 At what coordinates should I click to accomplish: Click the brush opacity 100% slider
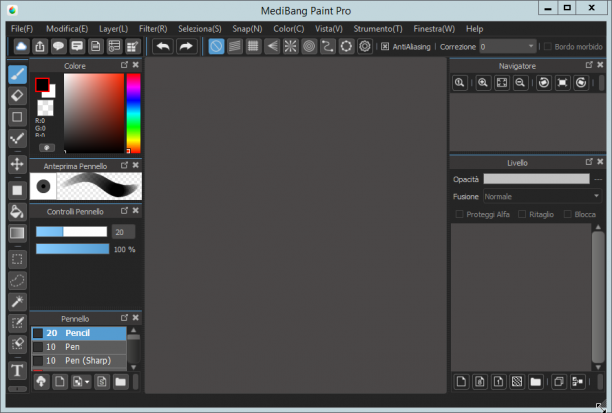(73, 249)
